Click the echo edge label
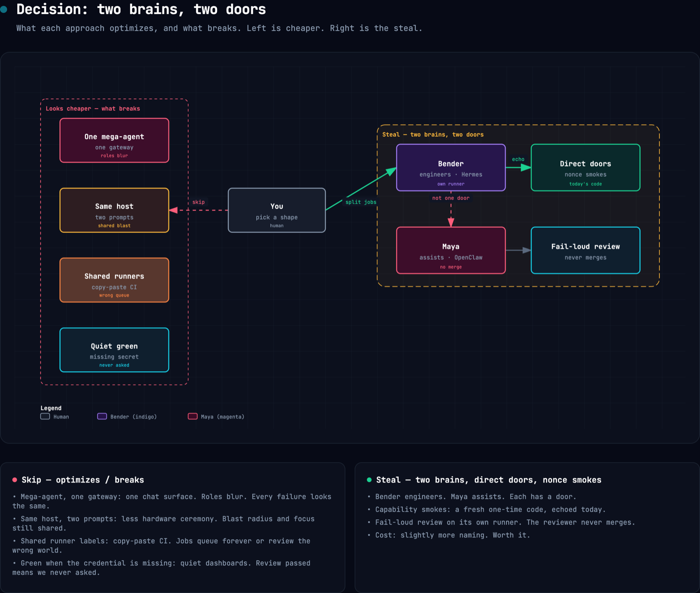The height and width of the screenshot is (593, 700). [x=518, y=160]
